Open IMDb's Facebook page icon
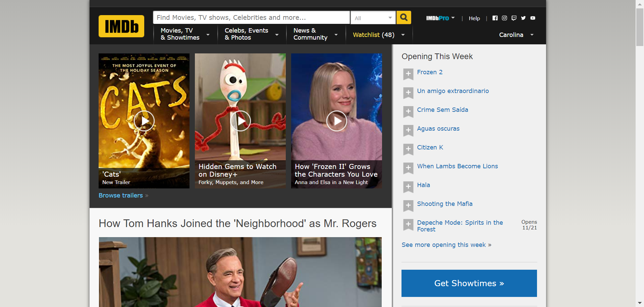Screen dimensions: 644x307 [495, 18]
